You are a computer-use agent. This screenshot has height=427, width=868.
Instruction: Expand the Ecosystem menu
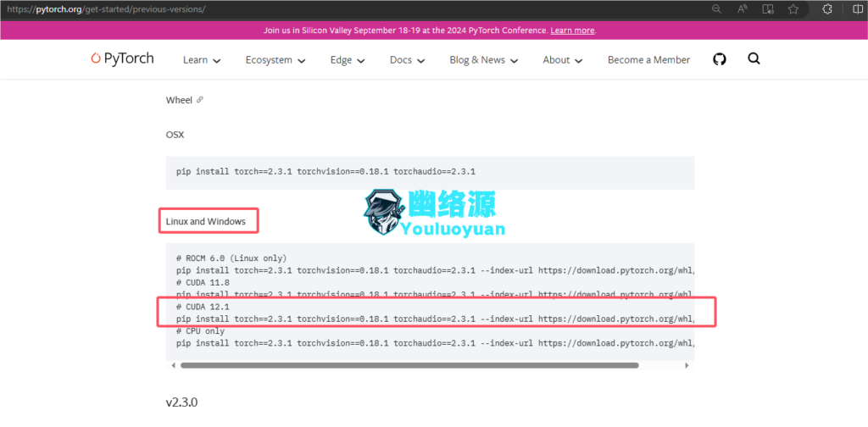(275, 60)
